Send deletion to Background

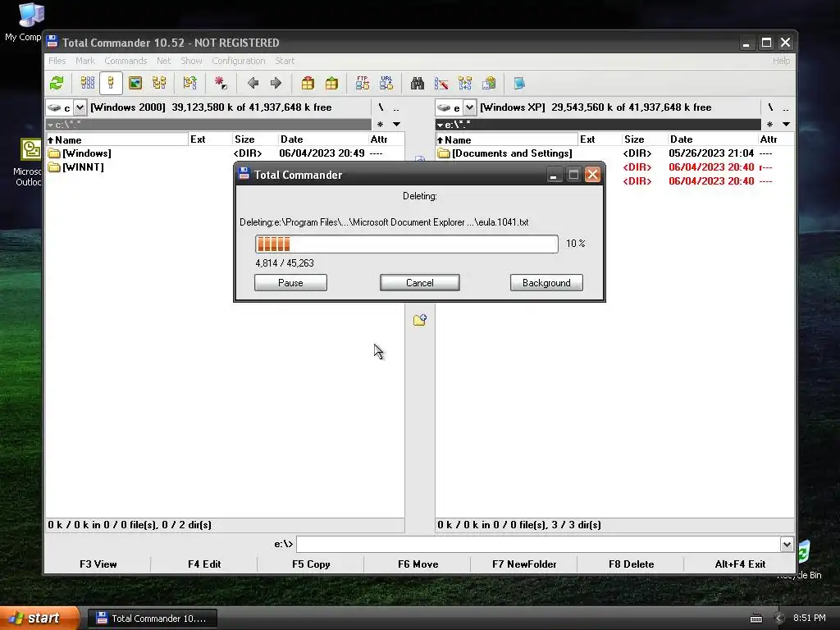point(546,283)
